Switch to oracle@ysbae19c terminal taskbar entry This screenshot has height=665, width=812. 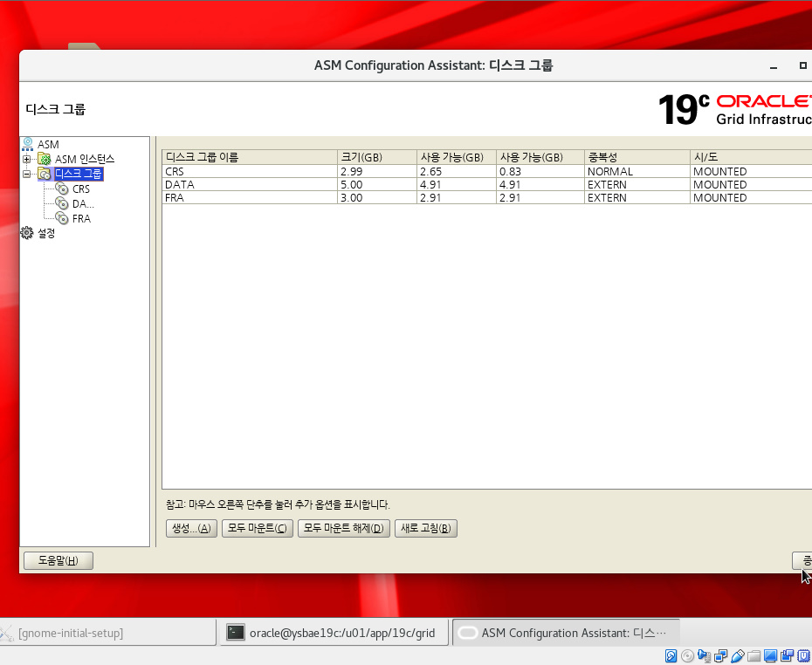coord(334,633)
